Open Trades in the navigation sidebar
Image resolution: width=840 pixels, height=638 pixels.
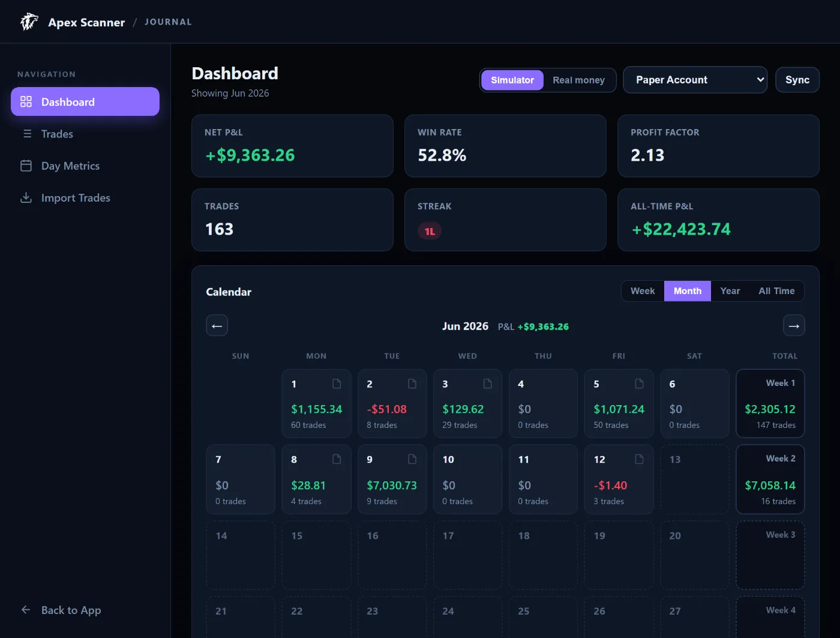click(x=85, y=134)
